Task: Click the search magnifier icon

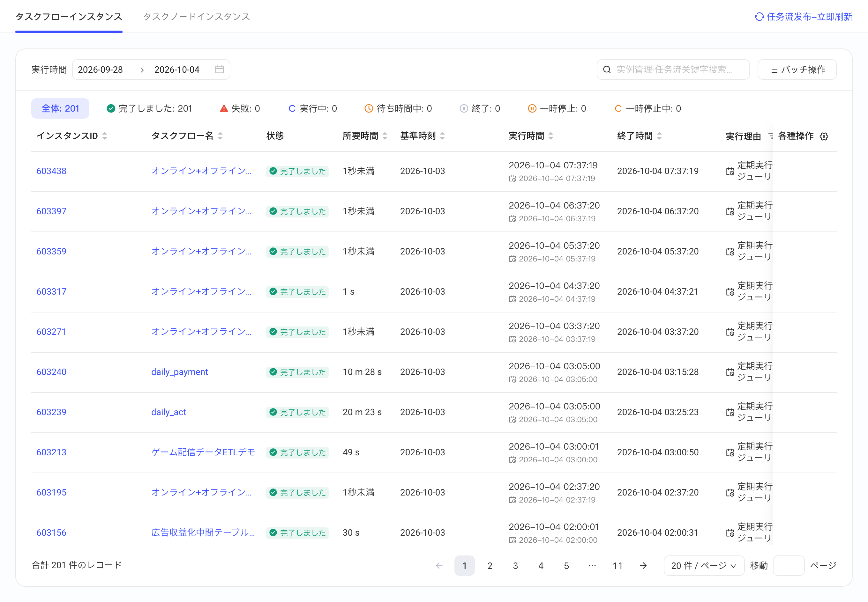Action: (607, 70)
